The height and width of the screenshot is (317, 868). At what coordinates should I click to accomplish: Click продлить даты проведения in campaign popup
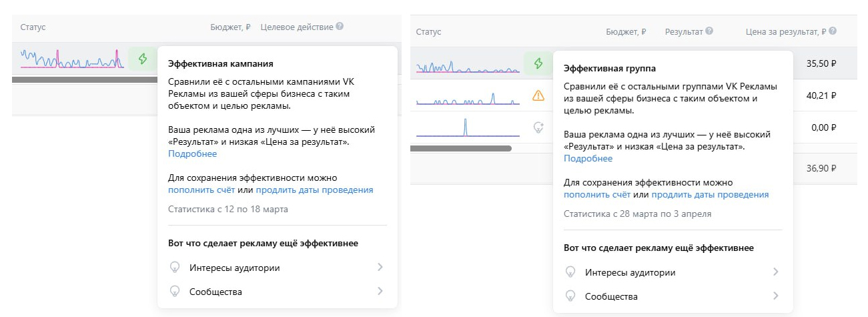[314, 190]
